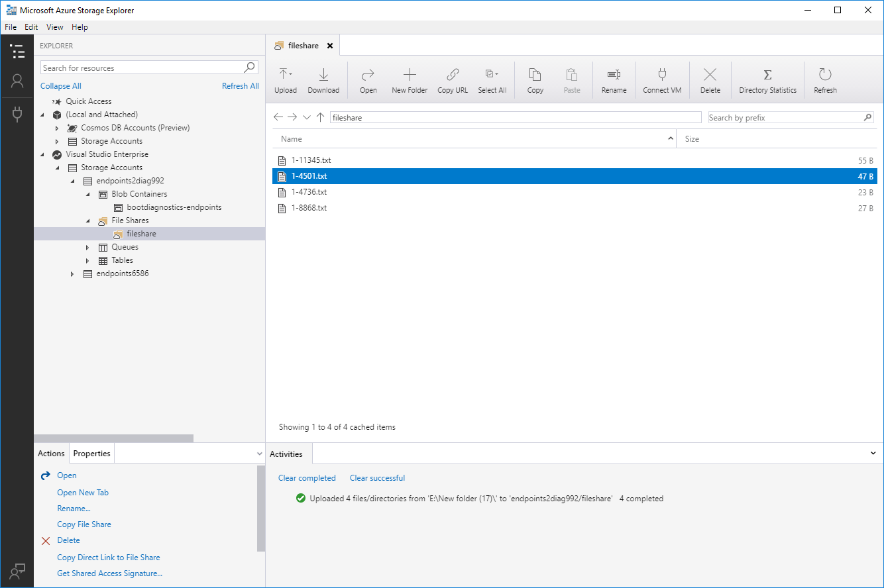Click Get Shared Access Signature action
This screenshot has height=588, width=884.
tap(109, 573)
